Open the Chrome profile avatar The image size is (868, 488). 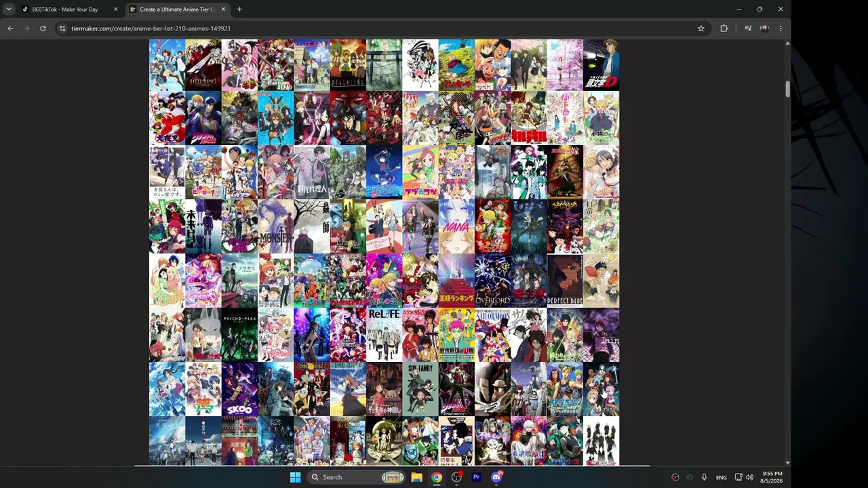click(x=764, y=28)
